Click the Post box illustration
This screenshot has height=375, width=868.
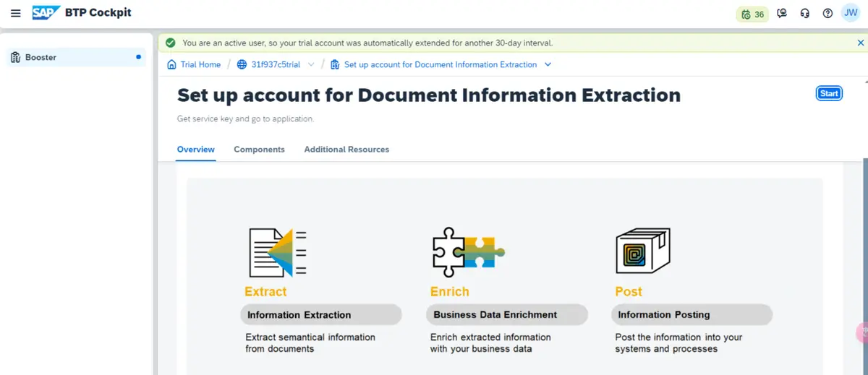tap(643, 251)
